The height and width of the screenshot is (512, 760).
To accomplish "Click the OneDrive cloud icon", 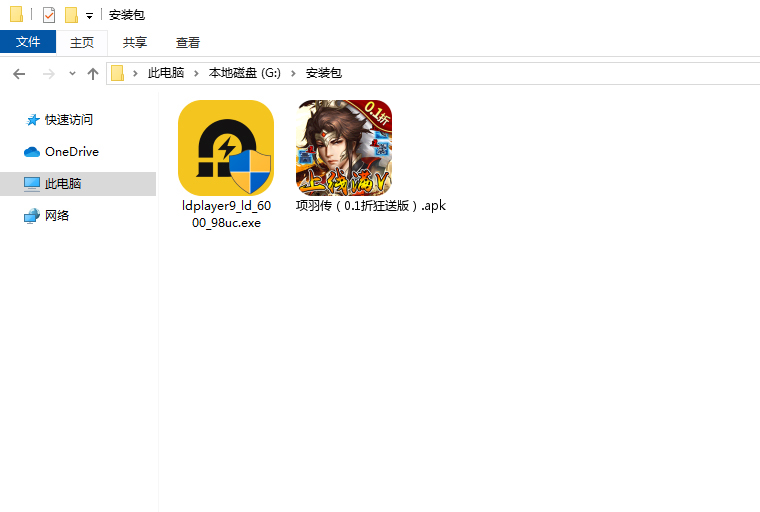I will point(32,152).
